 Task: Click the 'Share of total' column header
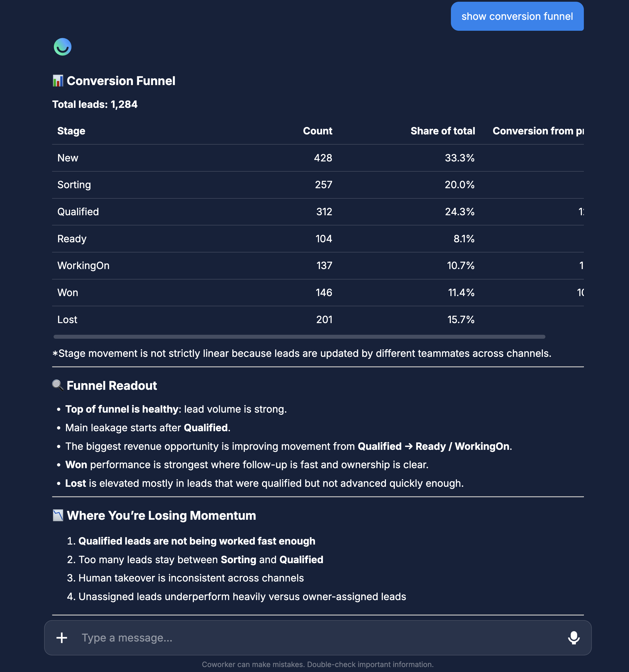pyautogui.click(x=443, y=131)
